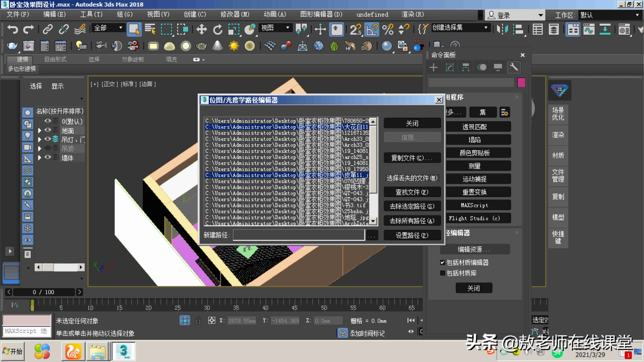Click the teapot render setup icon
Viewport: 644px width, 362px height.
(x=12, y=46)
